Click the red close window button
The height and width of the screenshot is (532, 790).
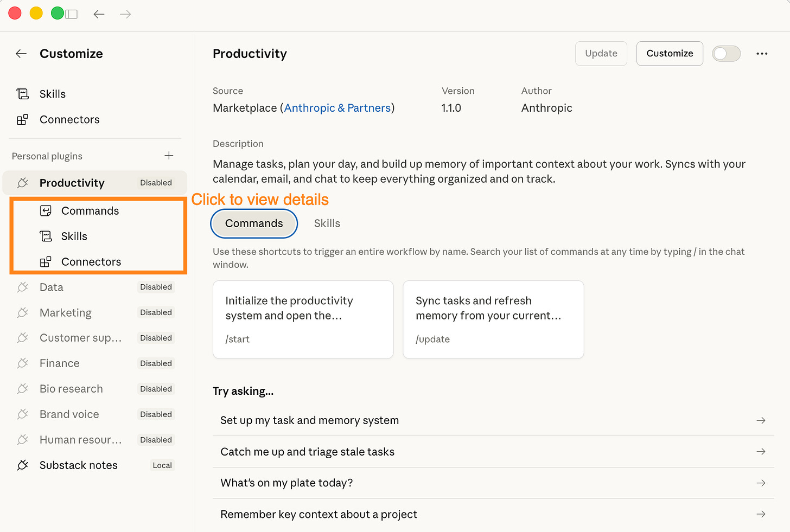15,13
